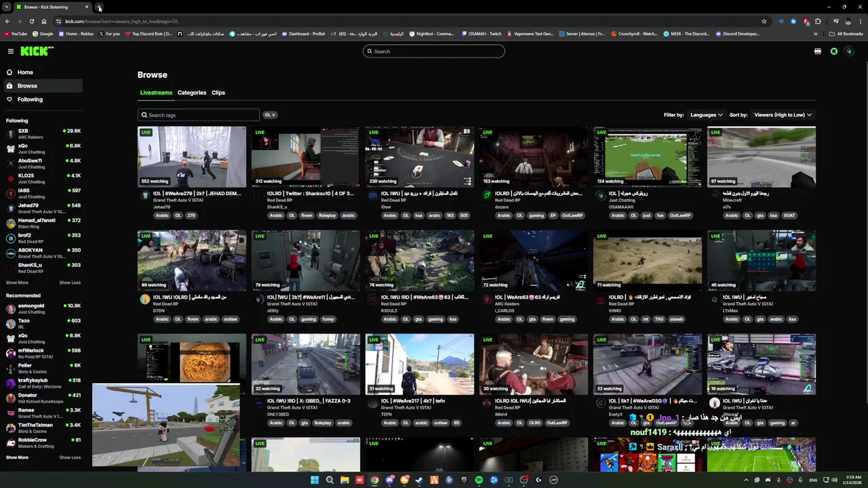Open the tab search dropdown arrow
This screenshot has width=868, height=488.
click(x=7, y=7)
